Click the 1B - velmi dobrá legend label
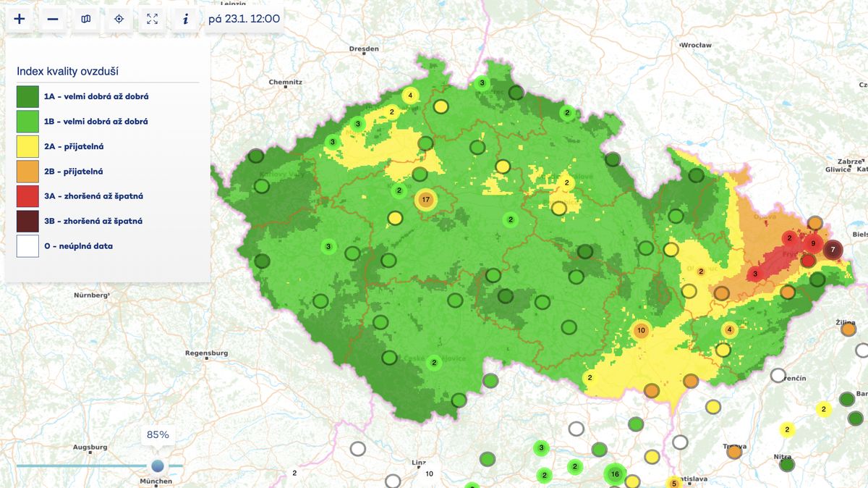868x488 pixels. [x=96, y=122]
